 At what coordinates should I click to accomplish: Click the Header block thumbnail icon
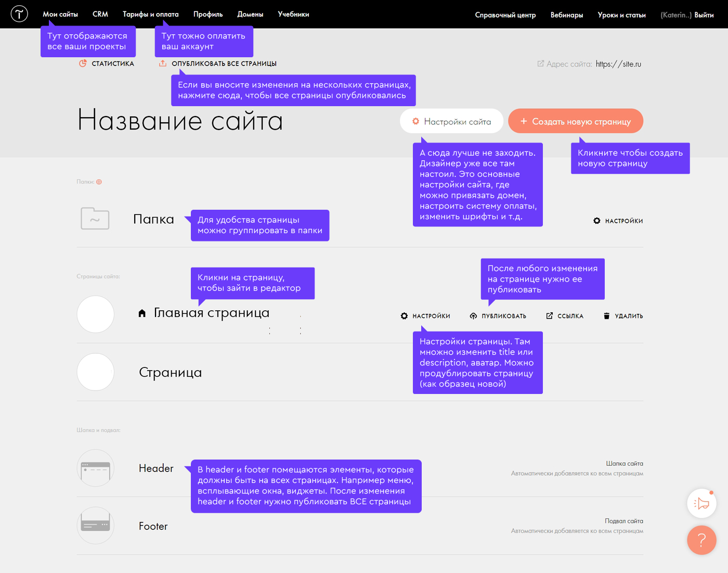click(x=96, y=468)
